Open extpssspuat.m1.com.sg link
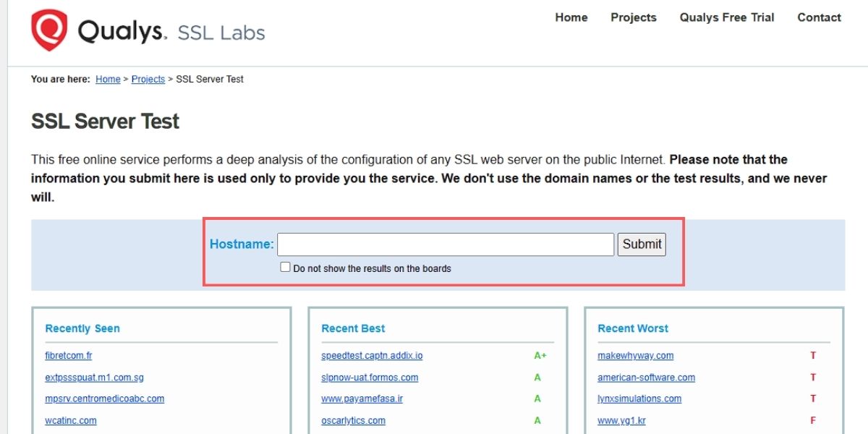The width and height of the screenshot is (868, 434). 94,378
